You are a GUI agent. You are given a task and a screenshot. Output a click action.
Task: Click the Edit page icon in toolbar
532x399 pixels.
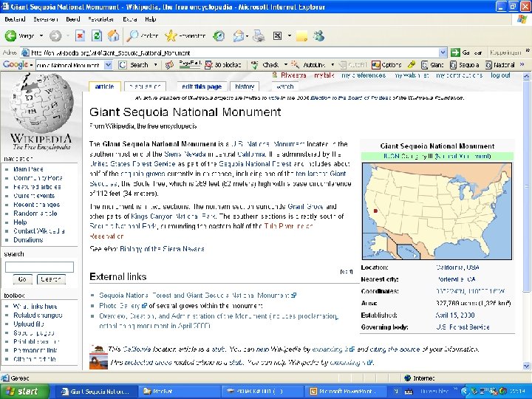(x=278, y=35)
